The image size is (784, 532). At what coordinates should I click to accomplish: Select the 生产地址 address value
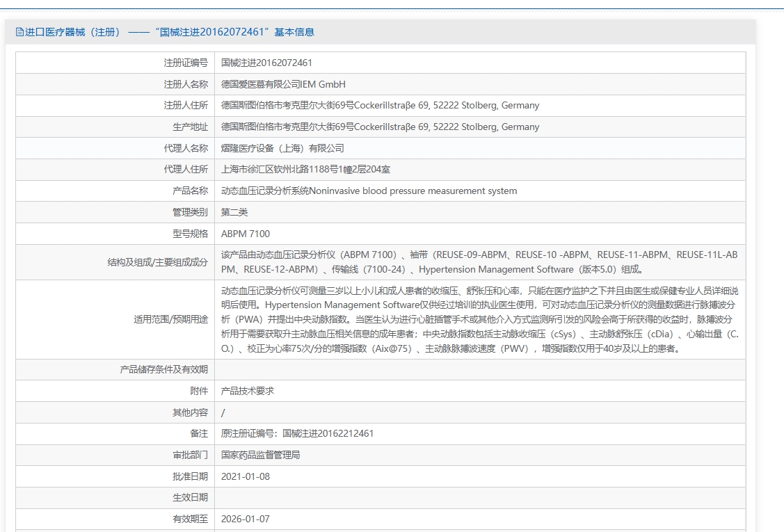coord(380,127)
